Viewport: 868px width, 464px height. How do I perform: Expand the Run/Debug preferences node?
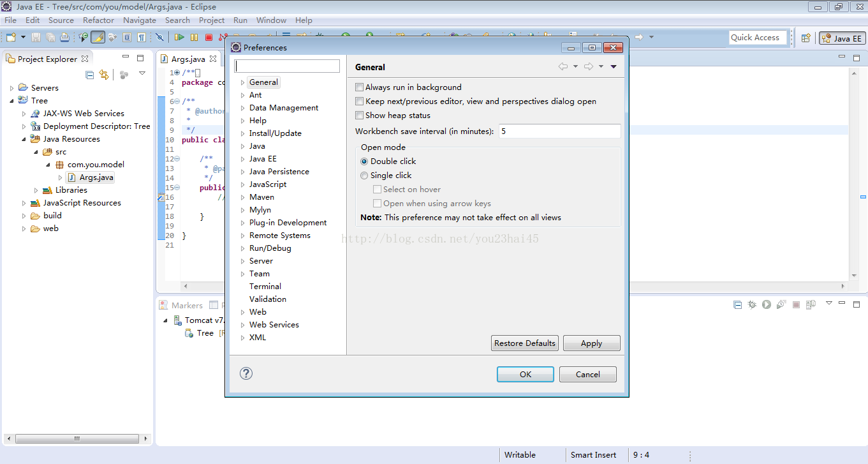tap(242, 248)
